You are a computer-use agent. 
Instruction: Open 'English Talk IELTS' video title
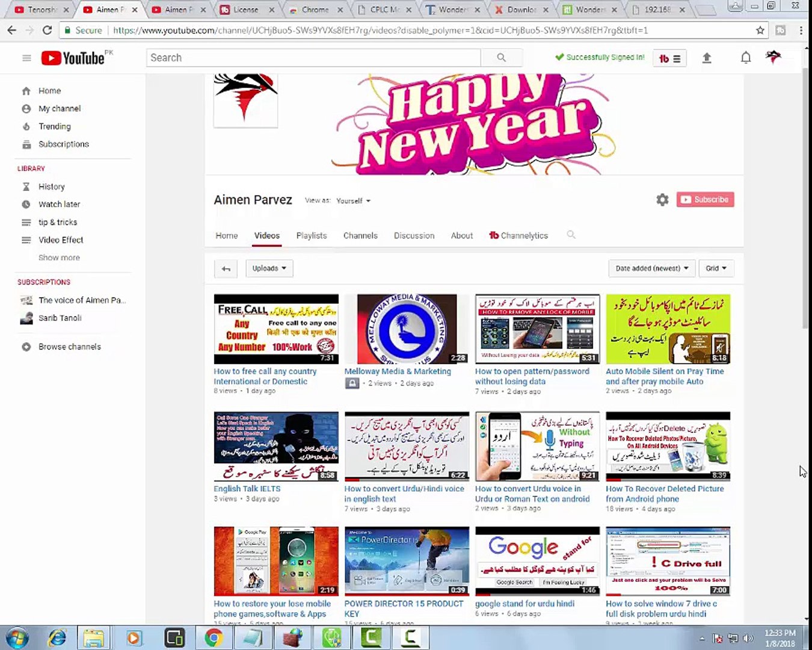[247, 489]
